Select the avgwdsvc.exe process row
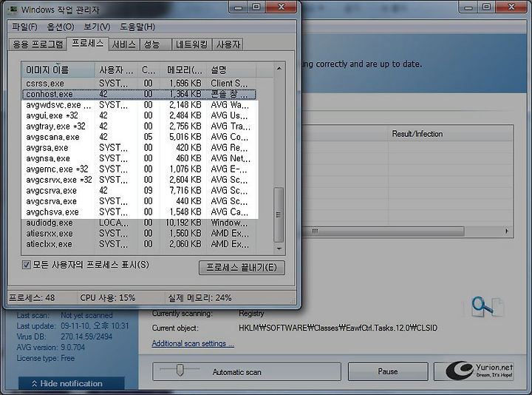The height and width of the screenshot is (395, 532). pyautogui.click(x=139, y=105)
